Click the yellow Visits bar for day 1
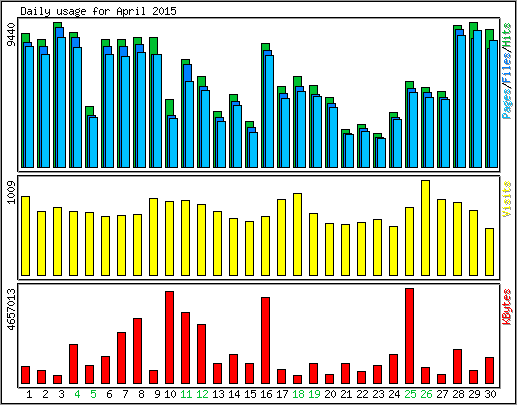517x405 pixels. [x=25, y=236]
